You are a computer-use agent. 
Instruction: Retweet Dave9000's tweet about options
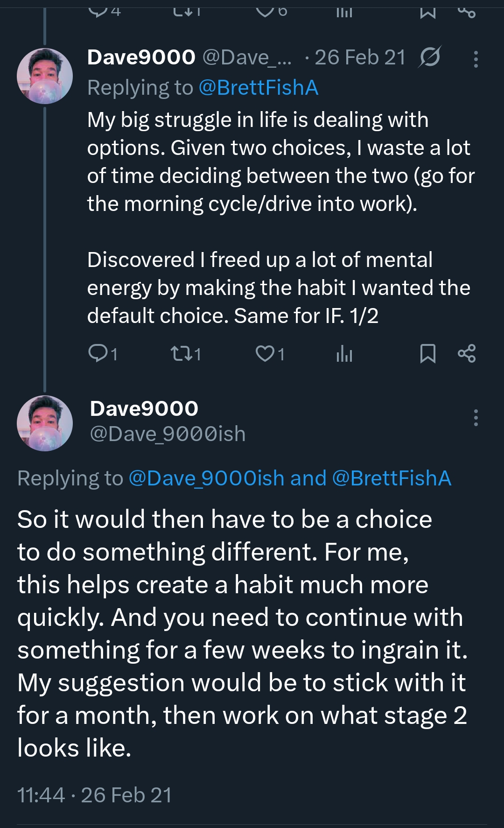181,353
